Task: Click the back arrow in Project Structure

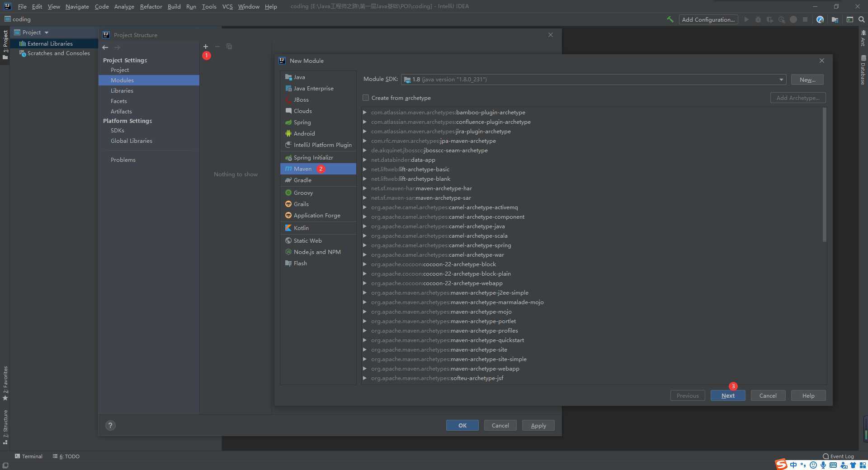Action: click(x=105, y=47)
